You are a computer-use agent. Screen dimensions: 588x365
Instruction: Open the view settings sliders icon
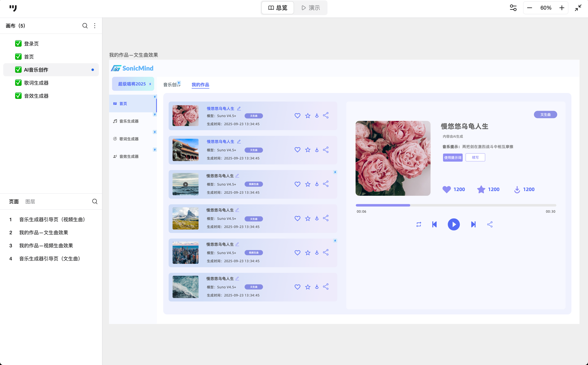tap(513, 8)
